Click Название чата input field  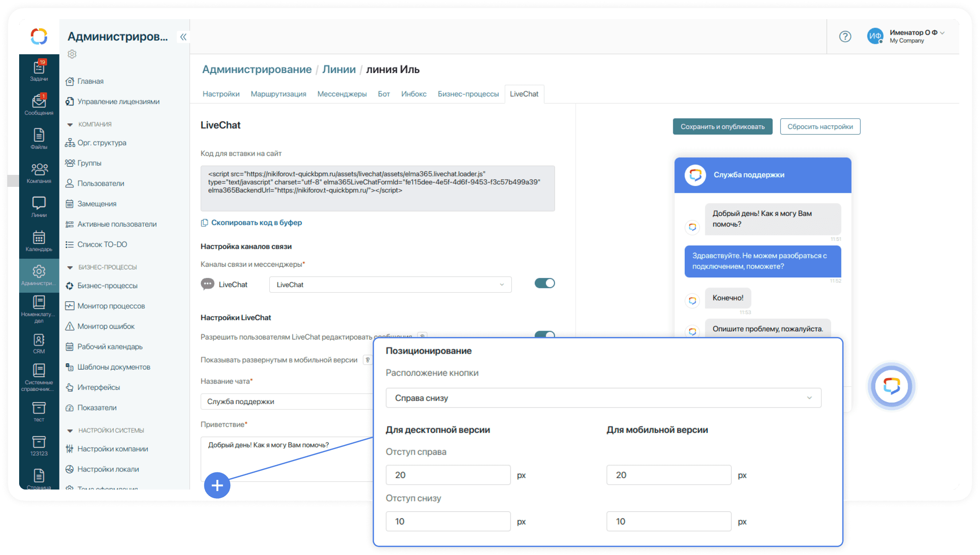coord(287,402)
